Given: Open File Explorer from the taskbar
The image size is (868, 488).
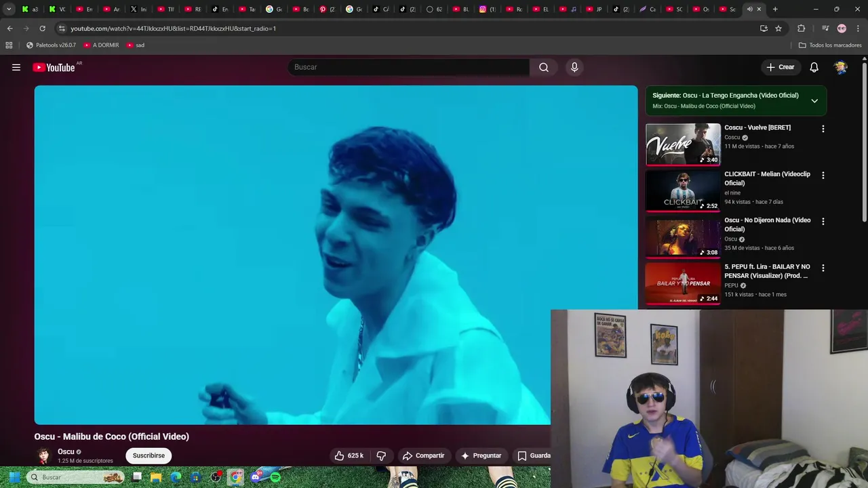Looking at the screenshot, I should pyautogui.click(x=157, y=477).
